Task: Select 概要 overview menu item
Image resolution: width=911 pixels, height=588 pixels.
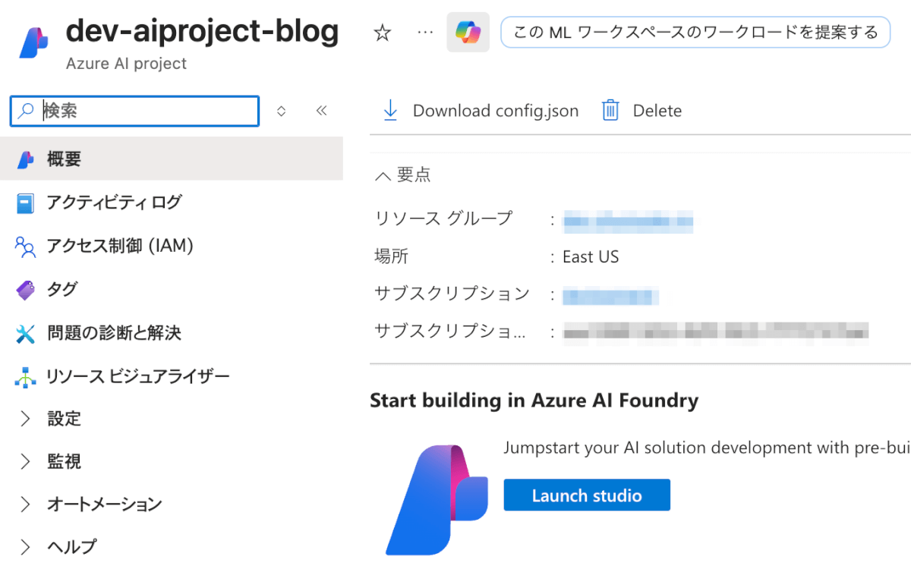Action: (x=64, y=159)
